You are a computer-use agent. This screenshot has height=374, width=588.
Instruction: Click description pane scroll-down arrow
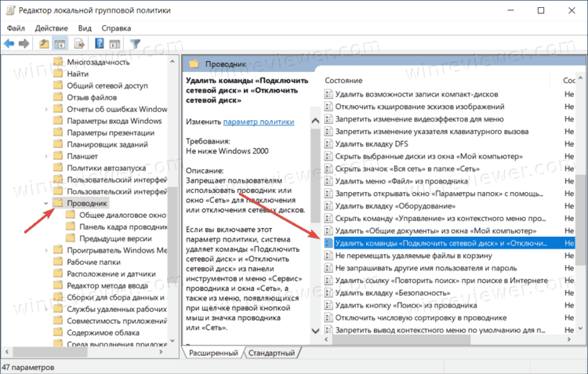click(x=315, y=331)
